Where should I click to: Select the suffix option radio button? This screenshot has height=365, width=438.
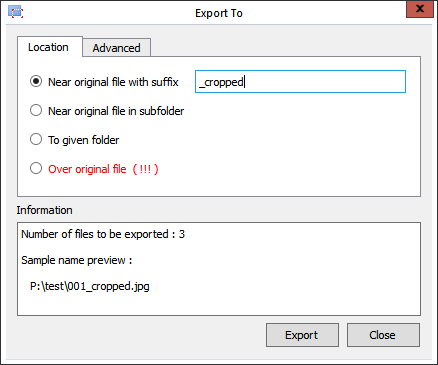(36, 82)
